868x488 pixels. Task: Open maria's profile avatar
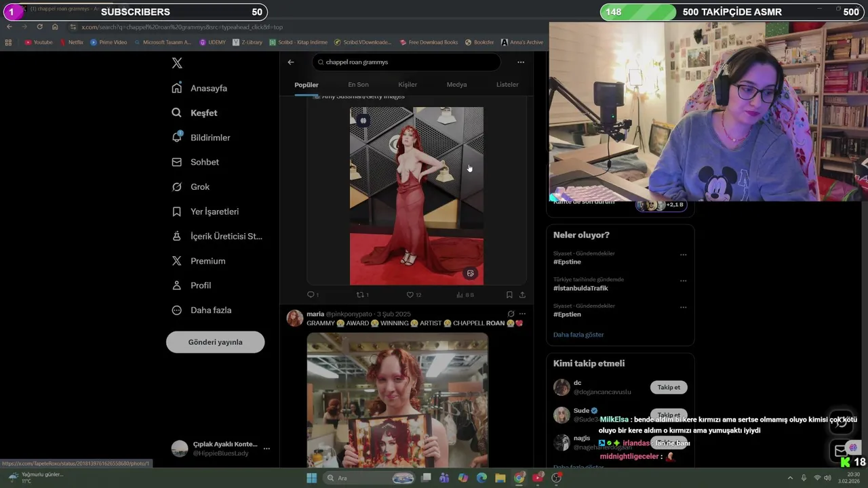295,319
